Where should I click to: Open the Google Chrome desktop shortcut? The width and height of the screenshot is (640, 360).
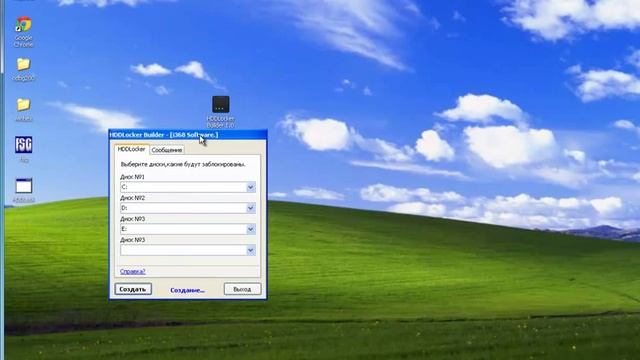point(23,31)
